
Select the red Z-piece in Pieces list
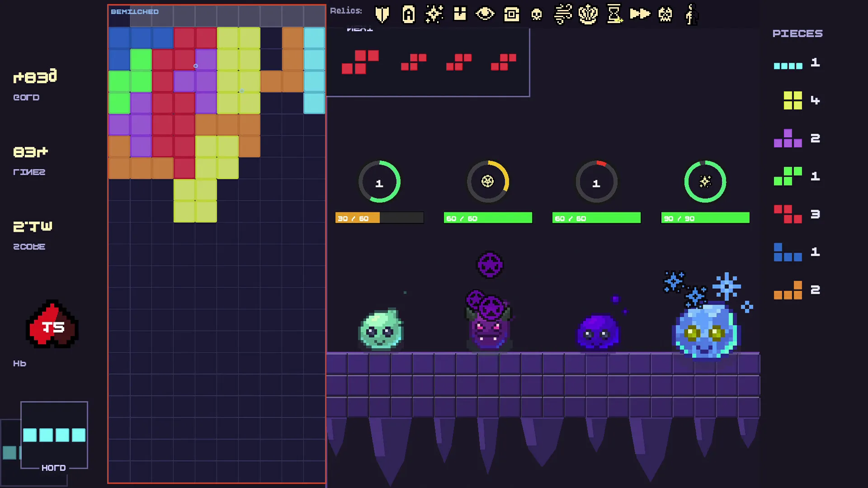pyautogui.click(x=788, y=214)
